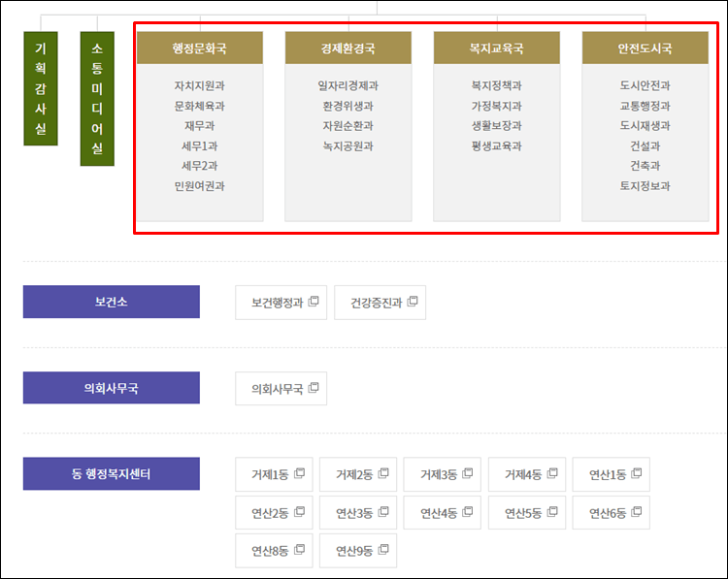
Task: Click new-window icon beside 연산1동
Action: coord(637,473)
